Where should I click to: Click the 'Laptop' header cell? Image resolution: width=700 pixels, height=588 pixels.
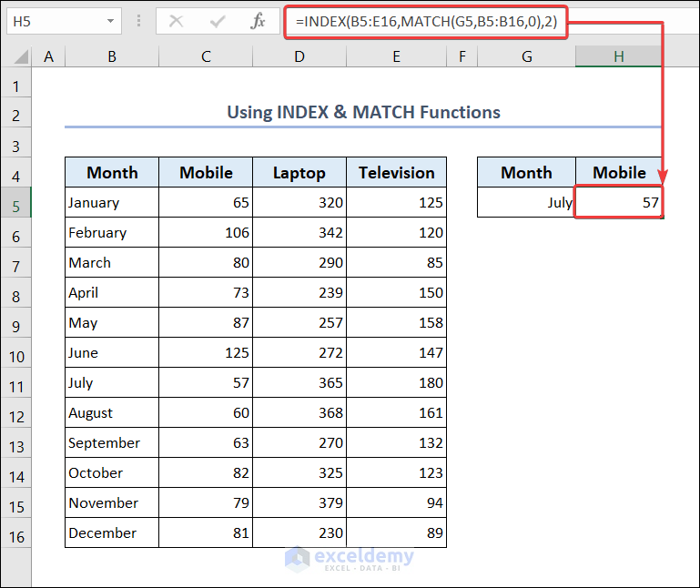[x=299, y=172]
